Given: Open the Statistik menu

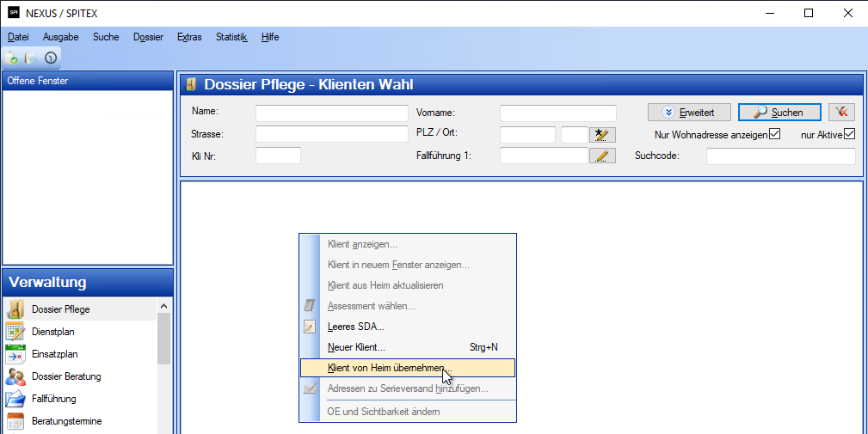Looking at the screenshot, I should pyautogui.click(x=231, y=37).
